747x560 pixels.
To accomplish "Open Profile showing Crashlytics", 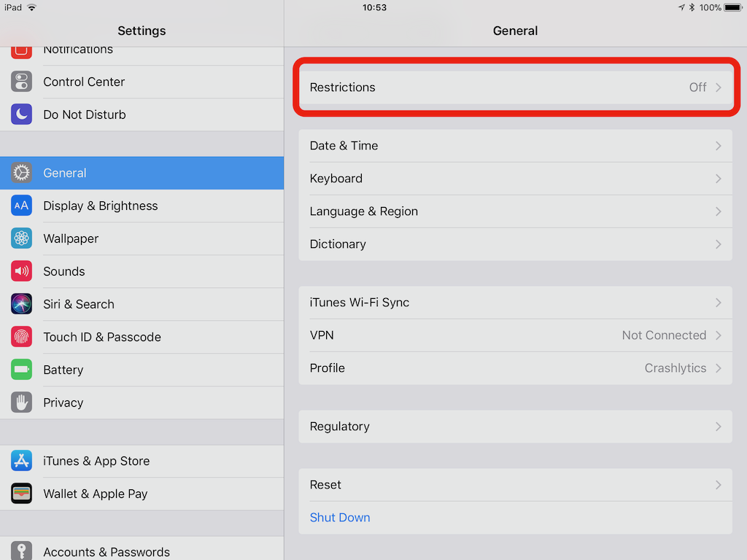I will point(516,368).
